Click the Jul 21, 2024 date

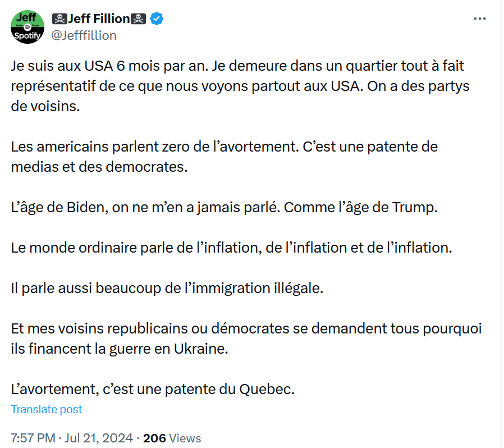[x=99, y=438]
